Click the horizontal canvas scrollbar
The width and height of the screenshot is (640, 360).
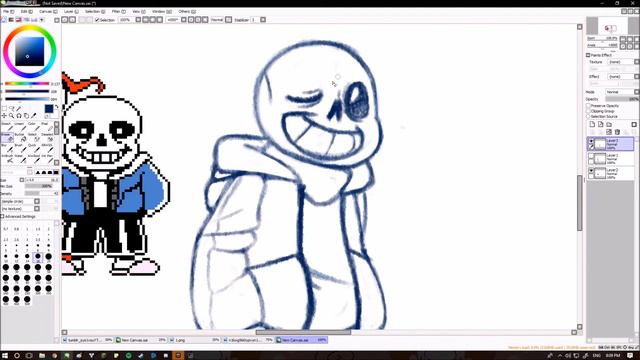point(303,332)
